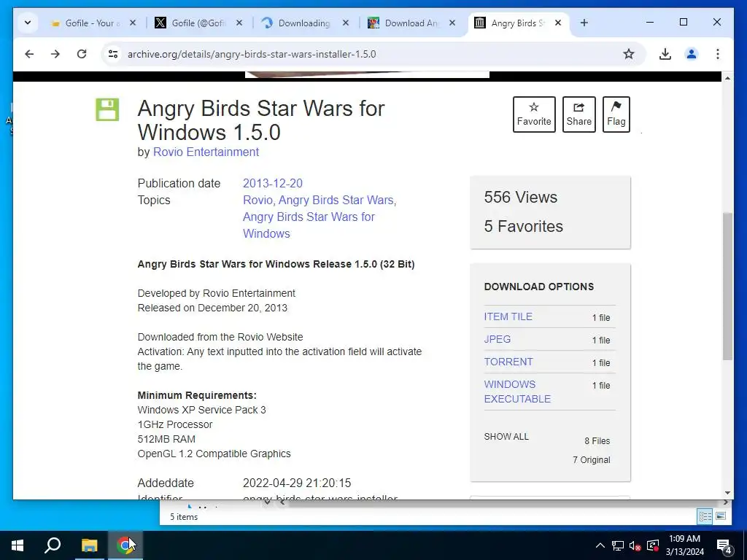The height and width of the screenshot is (560, 747).
Task: Open Chrome downloads icon
Action: point(665,54)
